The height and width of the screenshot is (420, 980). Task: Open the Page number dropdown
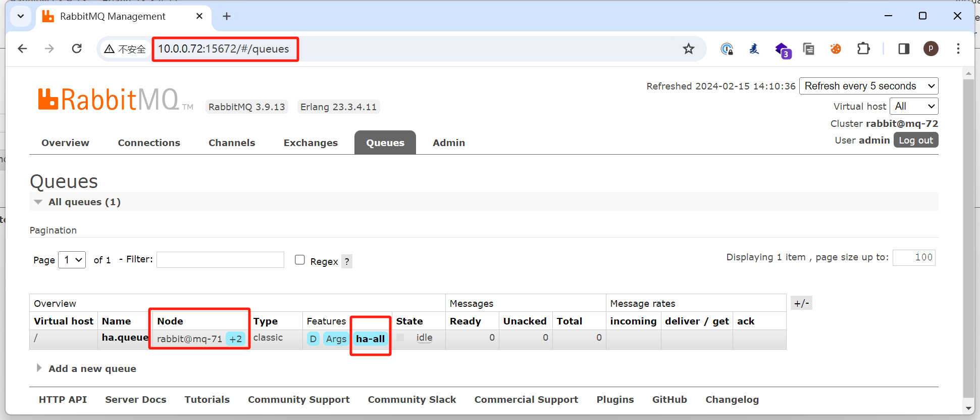point(72,260)
